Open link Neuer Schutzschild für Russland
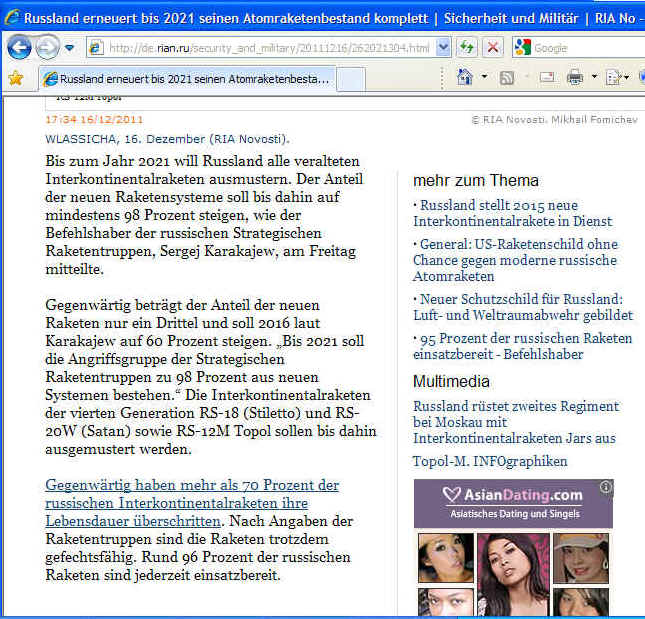 click(523, 307)
